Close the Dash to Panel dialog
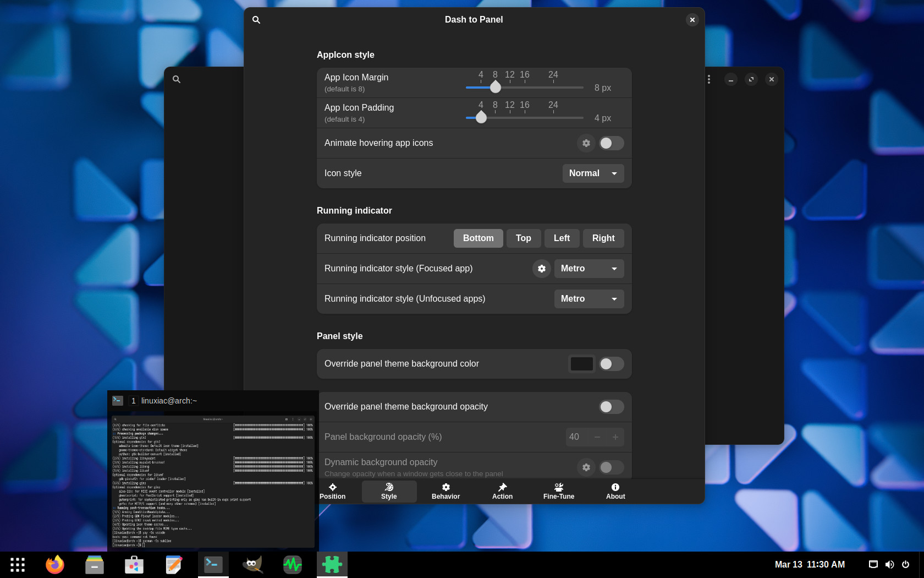The width and height of the screenshot is (924, 578). 692,20
